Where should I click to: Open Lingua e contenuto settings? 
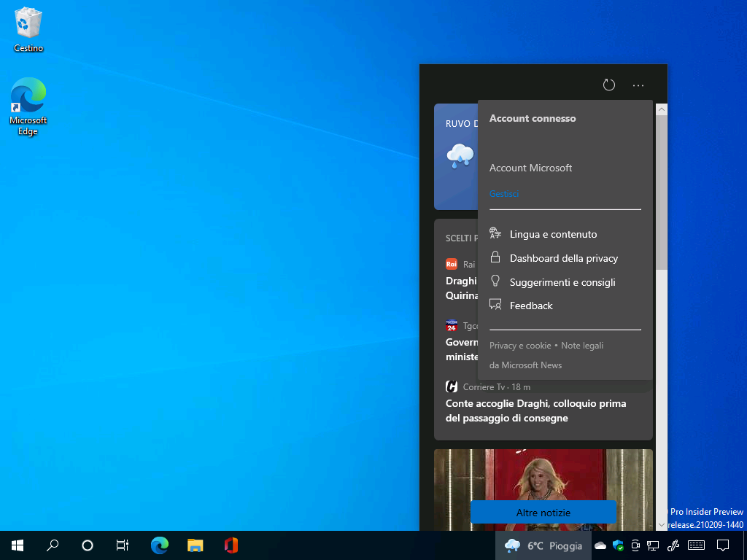(x=553, y=234)
